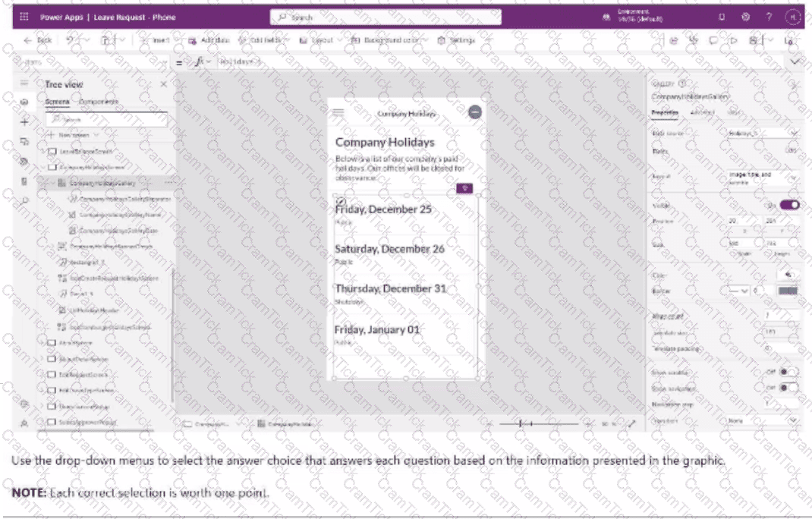The width and height of the screenshot is (812, 519).
Task: Click the Paste clipboard icon
Action: (x=105, y=40)
